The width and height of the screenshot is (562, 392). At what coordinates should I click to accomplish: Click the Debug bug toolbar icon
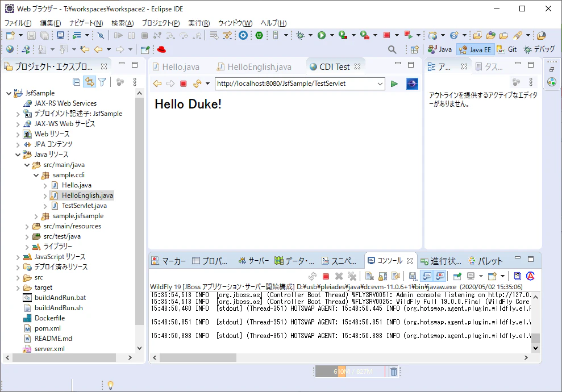coord(301,35)
